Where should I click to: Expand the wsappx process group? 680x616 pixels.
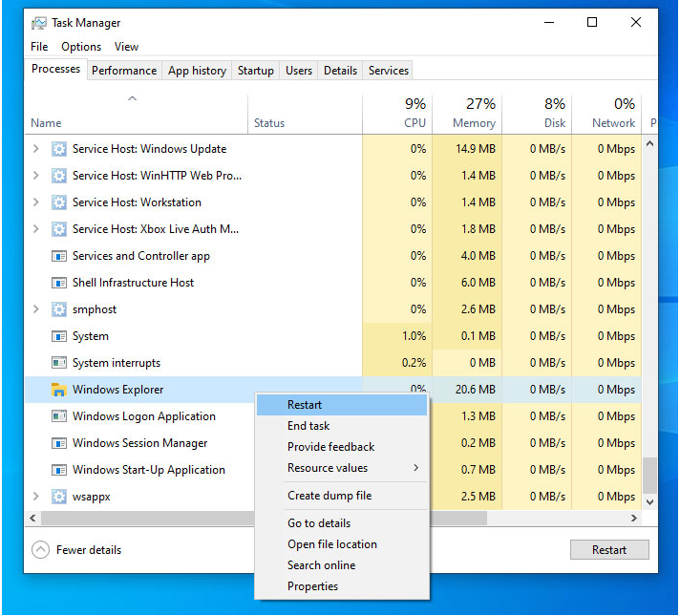(x=36, y=497)
